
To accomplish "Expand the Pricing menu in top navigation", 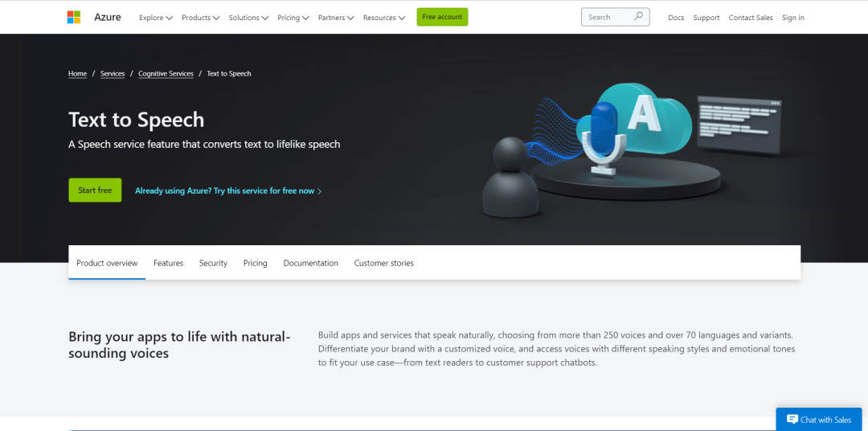I will click(293, 18).
